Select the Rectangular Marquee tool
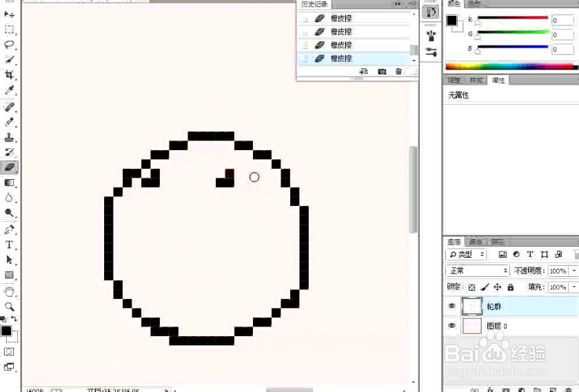Viewport: 579px width, 392px height. [x=9, y=30]
